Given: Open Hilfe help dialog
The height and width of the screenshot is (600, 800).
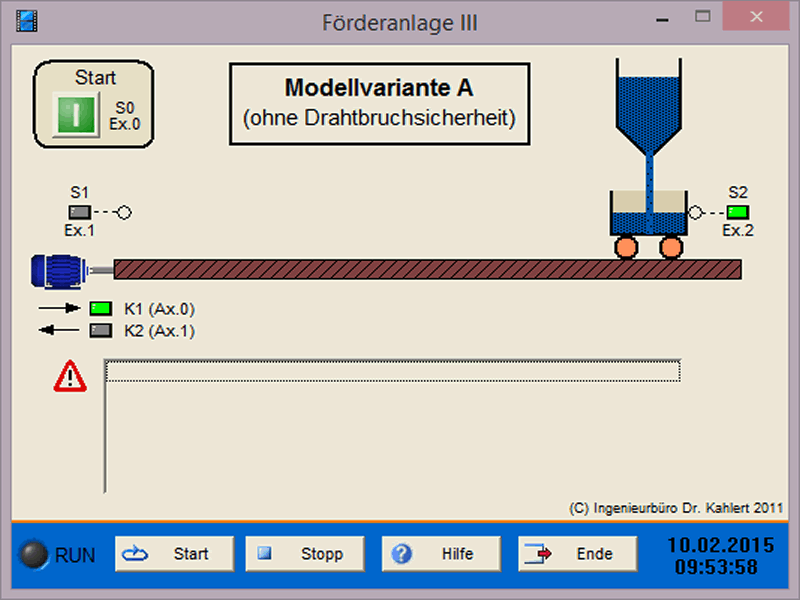Looking at the screenshot, I should click(x=443, y=554).
